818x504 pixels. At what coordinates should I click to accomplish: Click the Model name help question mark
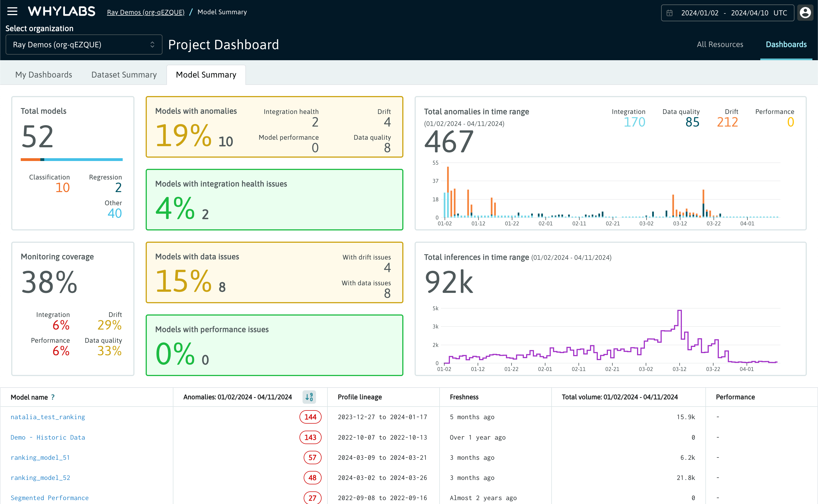tap(53, 397)
